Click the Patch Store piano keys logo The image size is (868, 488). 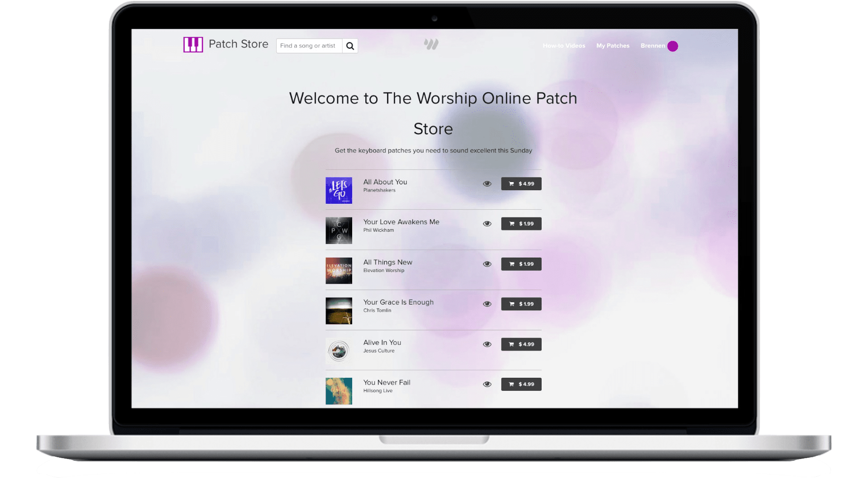click(193, 45)
